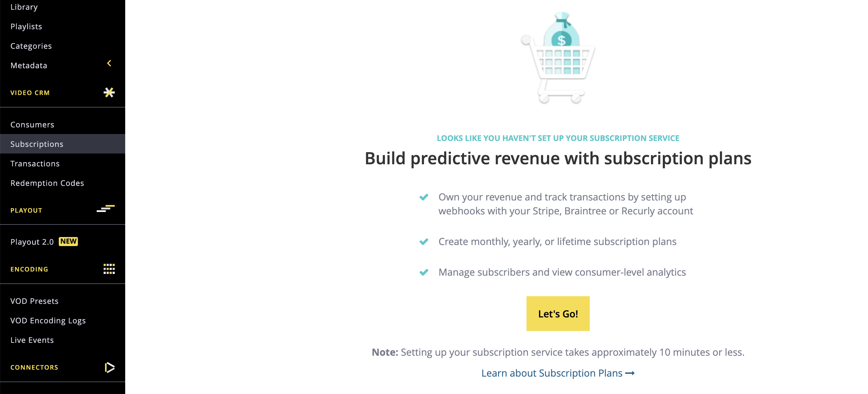Click the shopping cart money bag illustration
The width and height of the screenshot is (868, 394).
point(558,57)
